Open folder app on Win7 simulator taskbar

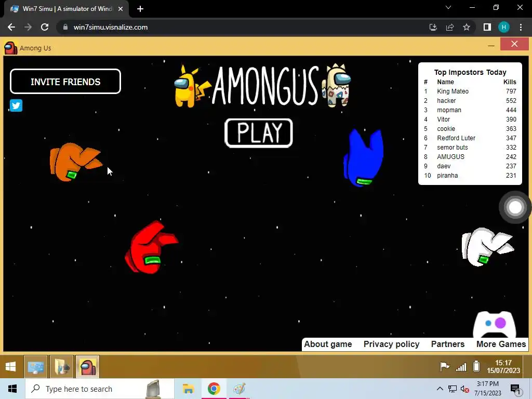[x=62, y=367]
